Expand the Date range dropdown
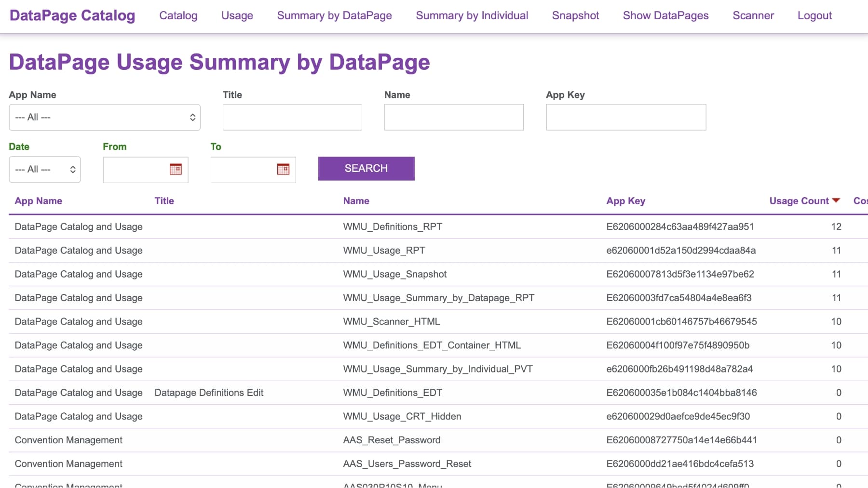This screenshot has width=868, height=488. (x=45, y=170)
